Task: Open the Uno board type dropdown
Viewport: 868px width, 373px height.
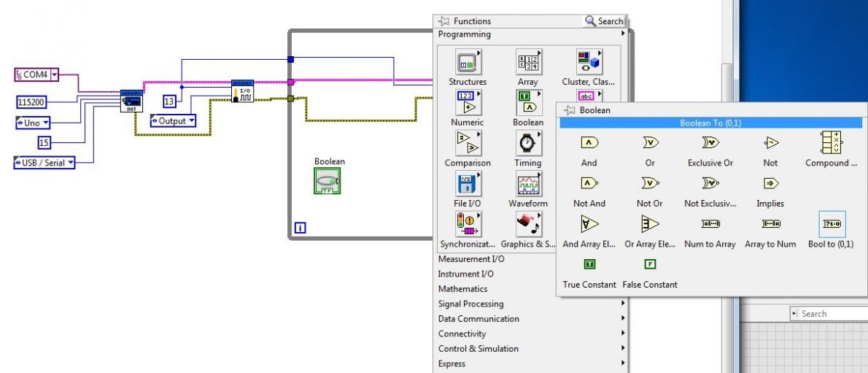Action: click(x=45, y=123)
